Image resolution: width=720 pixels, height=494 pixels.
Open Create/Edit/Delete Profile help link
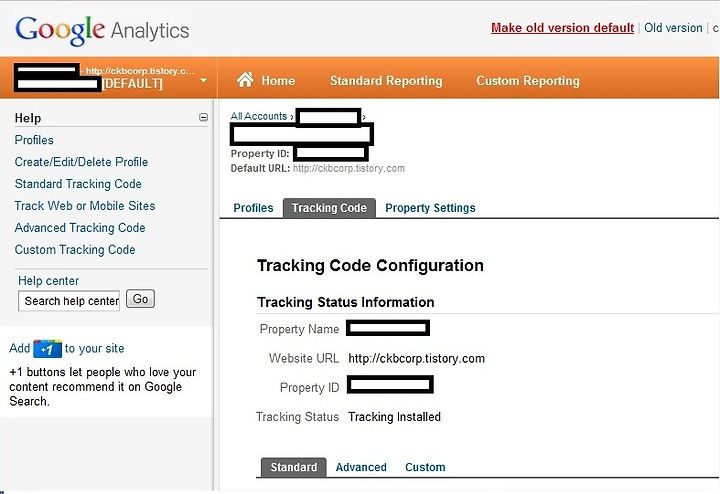pos(81,162)
